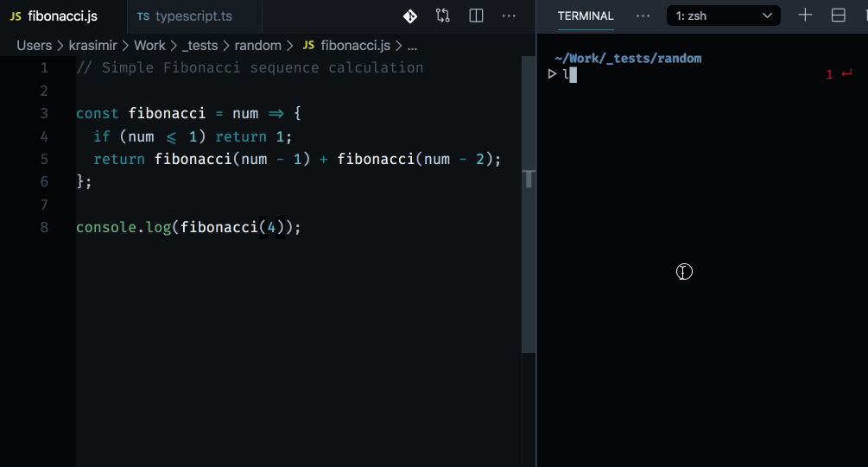868x467 pixels.
Task: Click the random breadcrumb segment
Action: click(258, 46)
